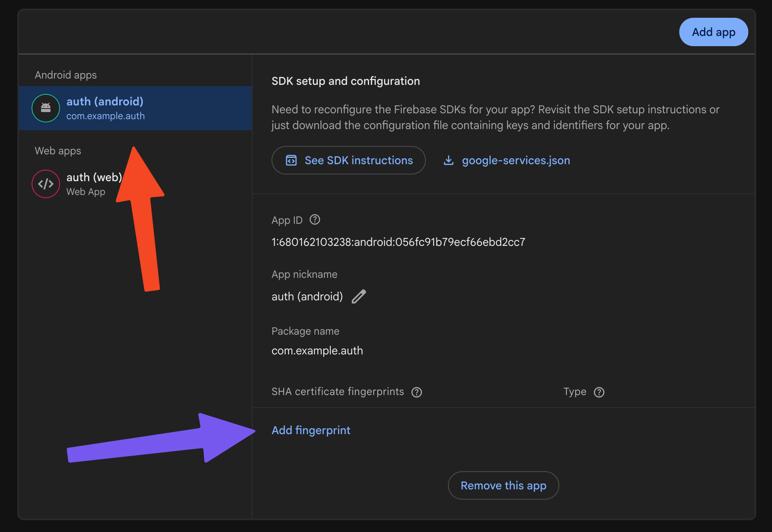Click the Android robot app icon
Screen dimensions: 772x532
(x=46, y=108)
